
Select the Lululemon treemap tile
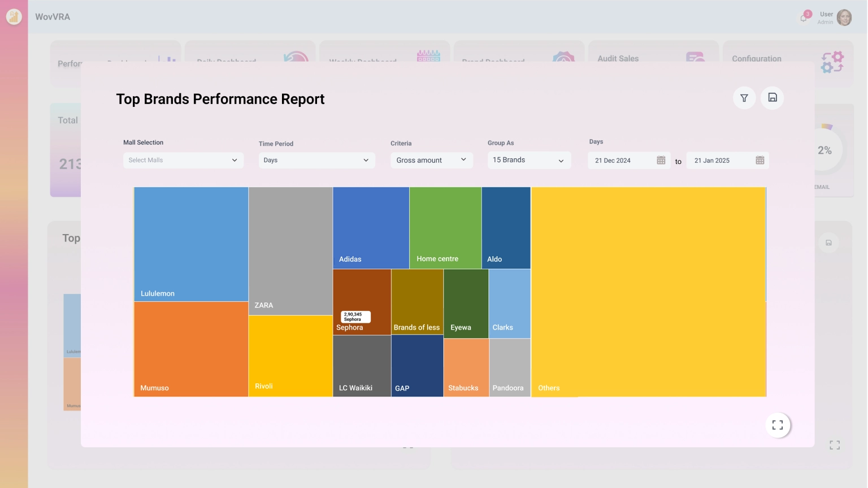pyautogui.click(x=191, y=244)
